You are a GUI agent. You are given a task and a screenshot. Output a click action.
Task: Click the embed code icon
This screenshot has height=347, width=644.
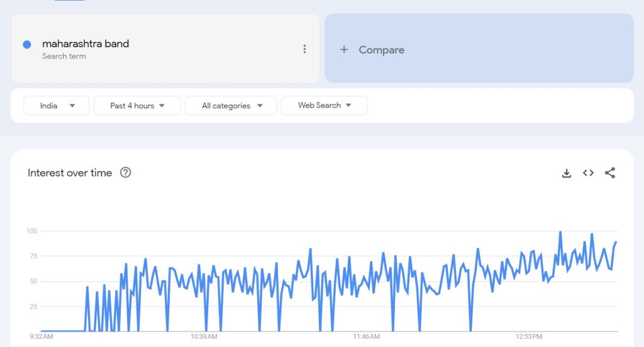click(588, 173)
